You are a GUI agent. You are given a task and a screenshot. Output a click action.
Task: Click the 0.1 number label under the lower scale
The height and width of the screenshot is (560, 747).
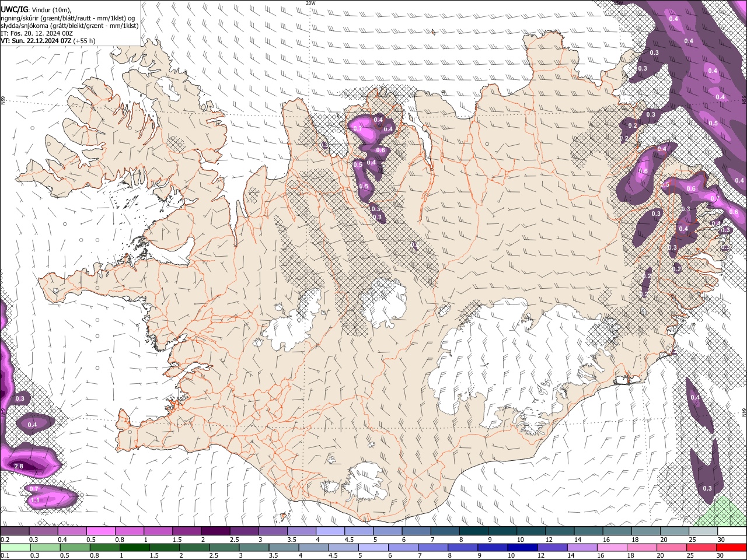point(5,556)
